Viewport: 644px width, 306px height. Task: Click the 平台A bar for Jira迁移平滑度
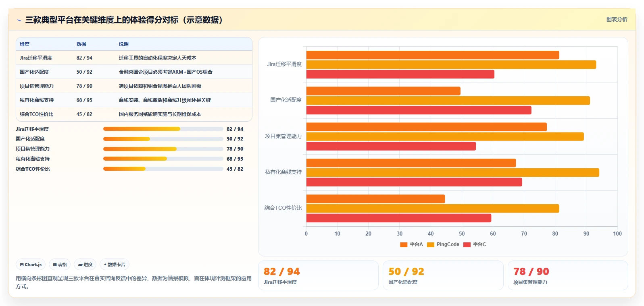tap(433, 55)
